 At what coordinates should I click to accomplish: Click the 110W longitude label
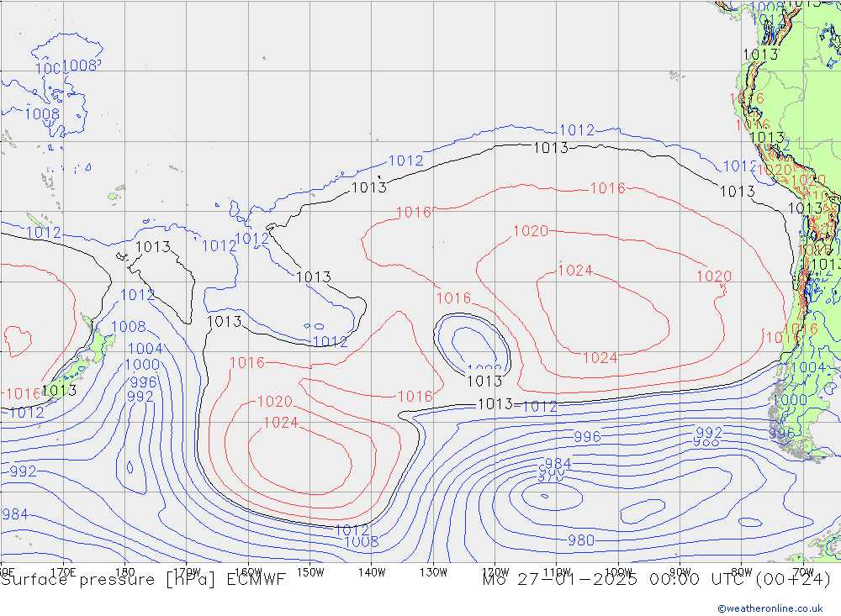pyautogui.click(x=557, y=572)
